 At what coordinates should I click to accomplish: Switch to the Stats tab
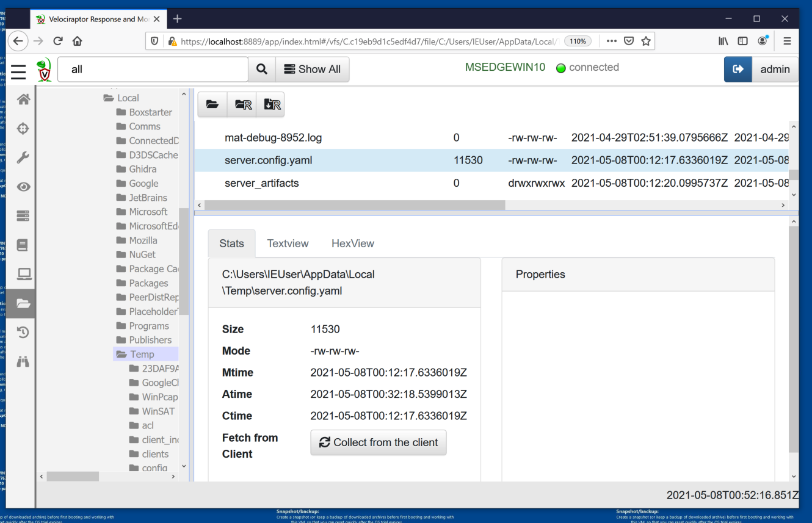(231, 243)
